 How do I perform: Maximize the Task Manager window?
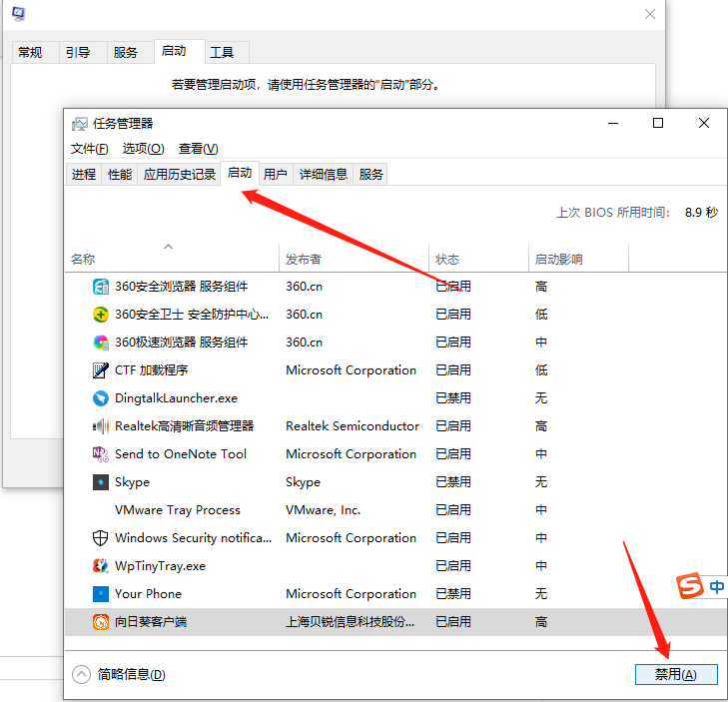click(658, 123)
